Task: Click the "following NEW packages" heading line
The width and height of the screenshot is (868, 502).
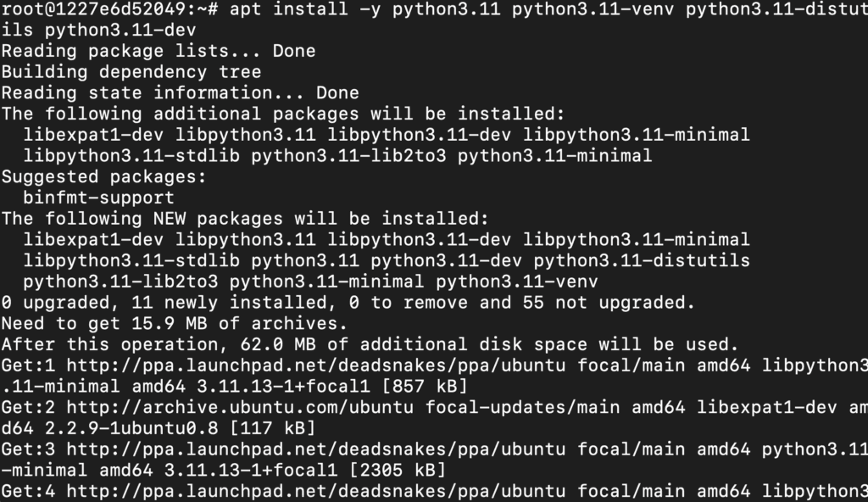Action: pos(246,219)
